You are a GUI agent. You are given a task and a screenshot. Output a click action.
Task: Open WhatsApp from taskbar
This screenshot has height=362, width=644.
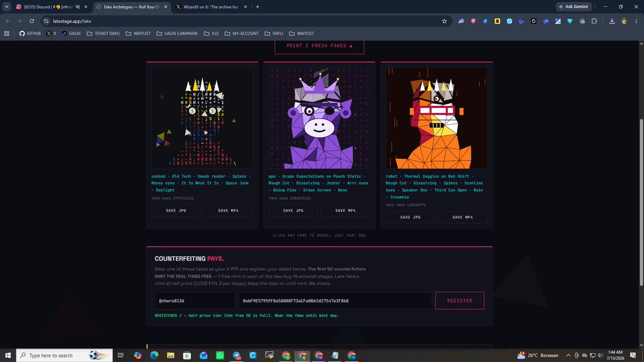click(x=220, y=355)
